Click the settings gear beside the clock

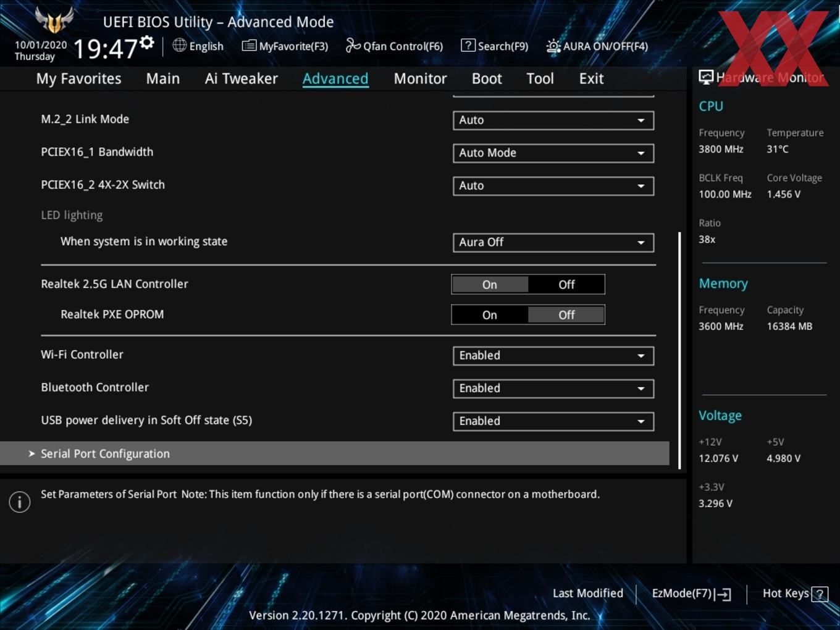point(147,43)
